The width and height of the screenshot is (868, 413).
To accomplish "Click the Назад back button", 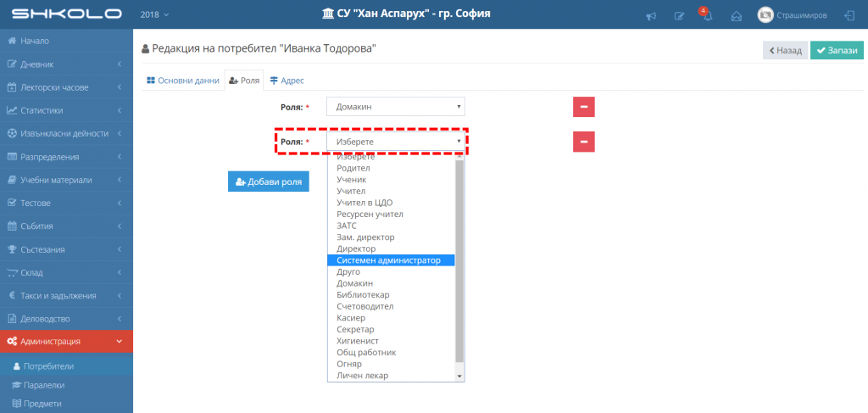I will 785,50.
